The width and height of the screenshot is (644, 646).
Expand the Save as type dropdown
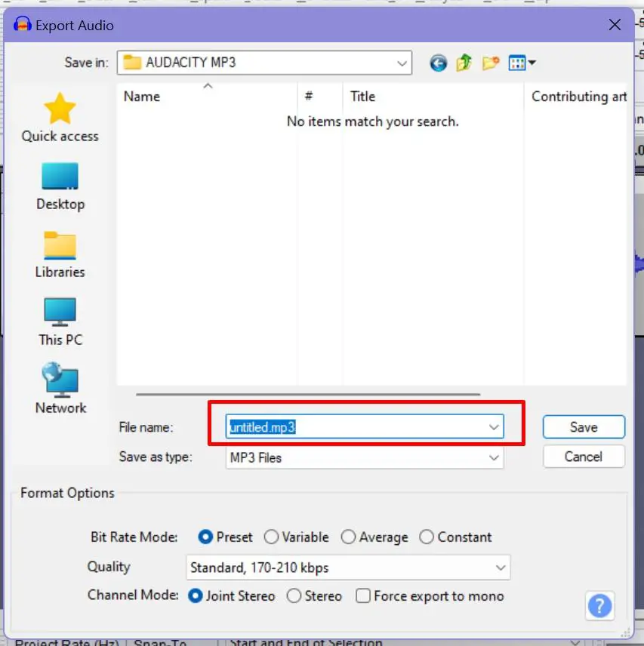tap(365, 458)
